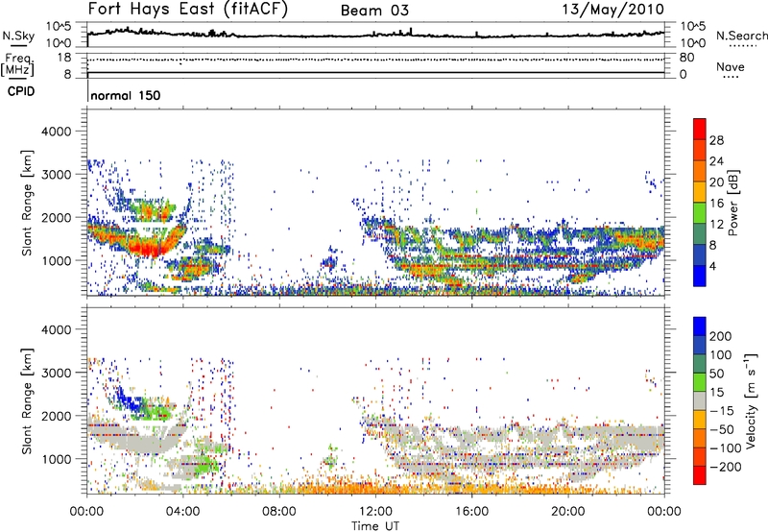Click the "4" power colorbar label

713,266
